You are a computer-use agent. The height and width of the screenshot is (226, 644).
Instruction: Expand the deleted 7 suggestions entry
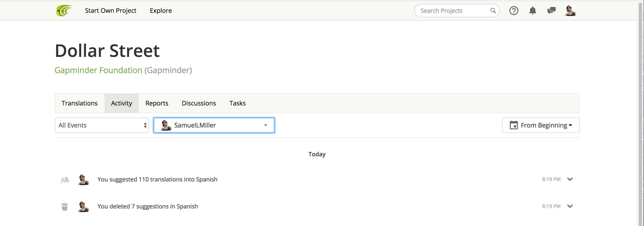(x=570, y=206)
